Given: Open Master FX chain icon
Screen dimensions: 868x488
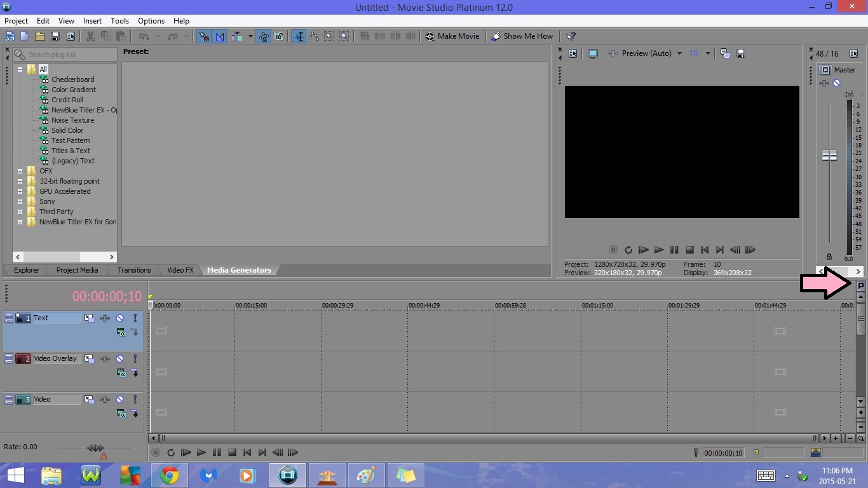Looking at the screenshot, I should pyautogui.click(x=824, y=83).
